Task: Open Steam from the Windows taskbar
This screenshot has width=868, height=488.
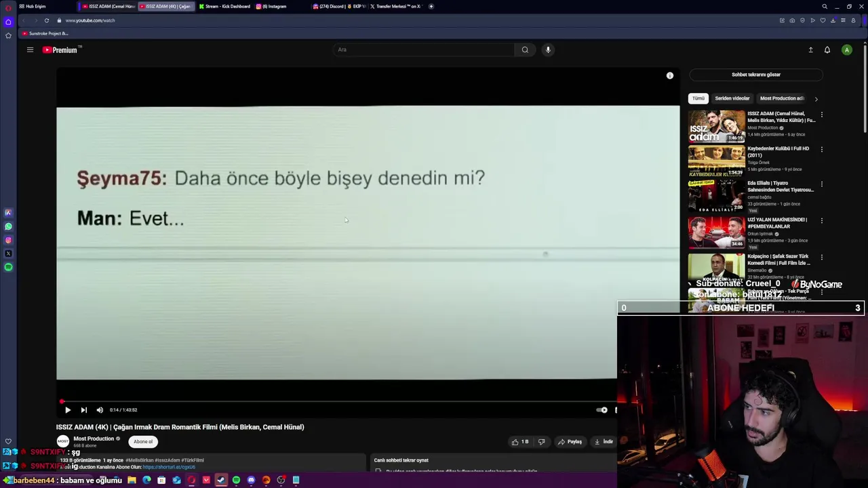Action: pyautogui.click(x=221, y=480)
